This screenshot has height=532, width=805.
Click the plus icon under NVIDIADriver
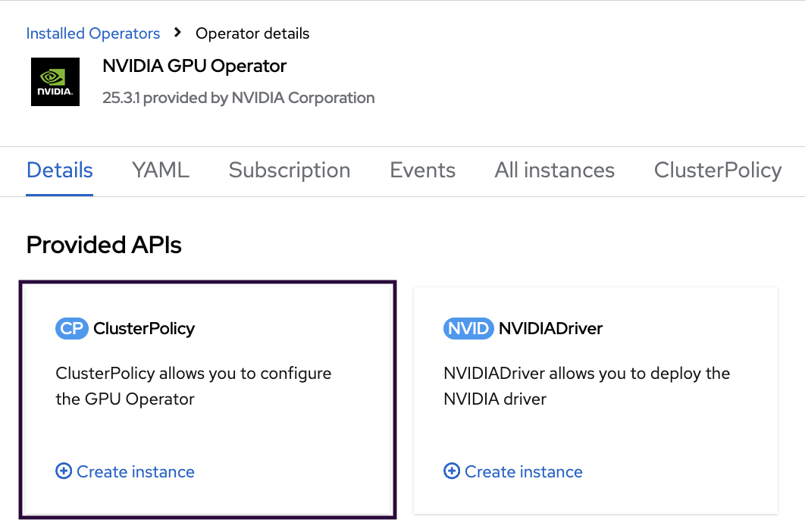(x=452, y=471)
